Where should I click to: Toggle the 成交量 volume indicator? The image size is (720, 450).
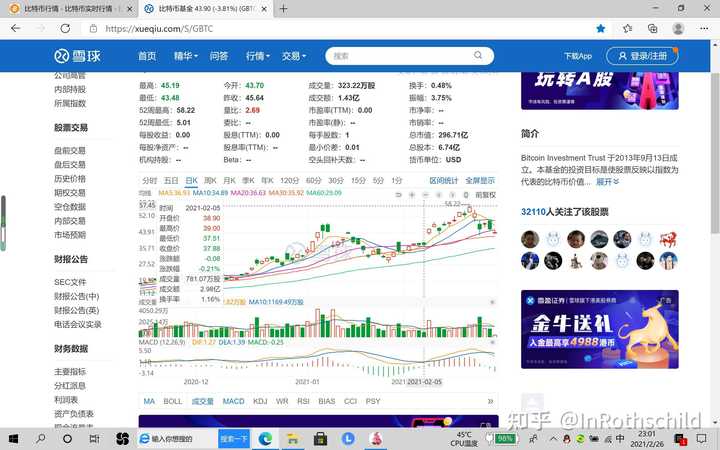click(202, 401)
